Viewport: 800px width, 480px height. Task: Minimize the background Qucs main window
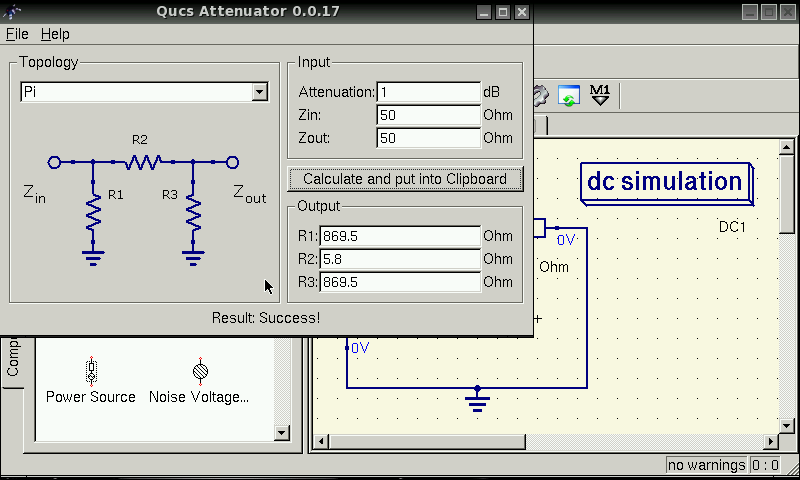[x=749, y=12]
